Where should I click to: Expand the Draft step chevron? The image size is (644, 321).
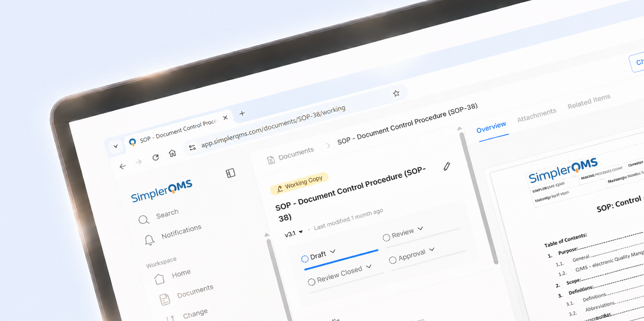pyautogui.click(x=333, y=252)
